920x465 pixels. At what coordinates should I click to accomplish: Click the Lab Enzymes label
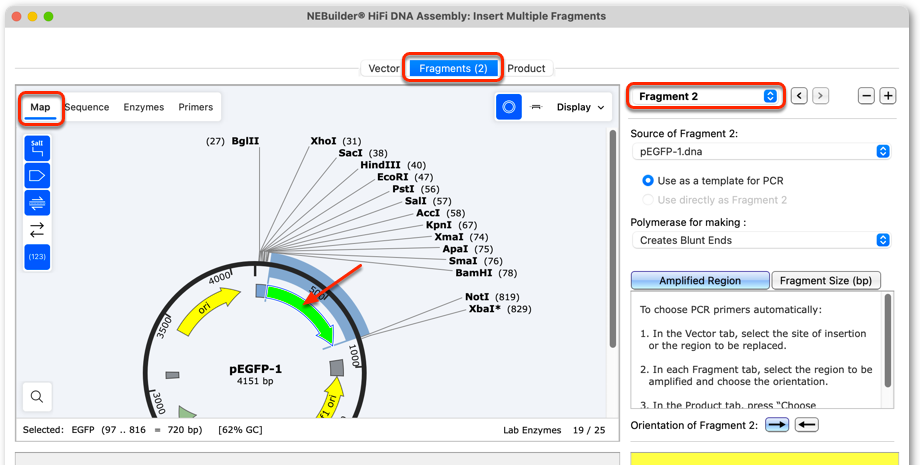(x=532, y=430)
